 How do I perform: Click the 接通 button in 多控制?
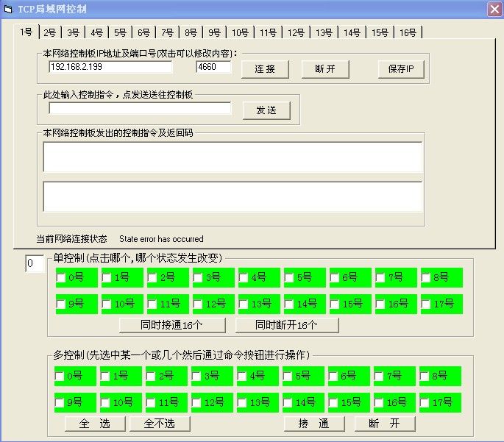click(314, 424)
